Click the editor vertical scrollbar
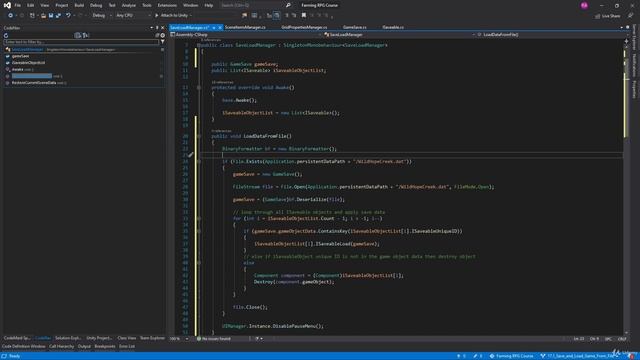 (x=626, y=187)
